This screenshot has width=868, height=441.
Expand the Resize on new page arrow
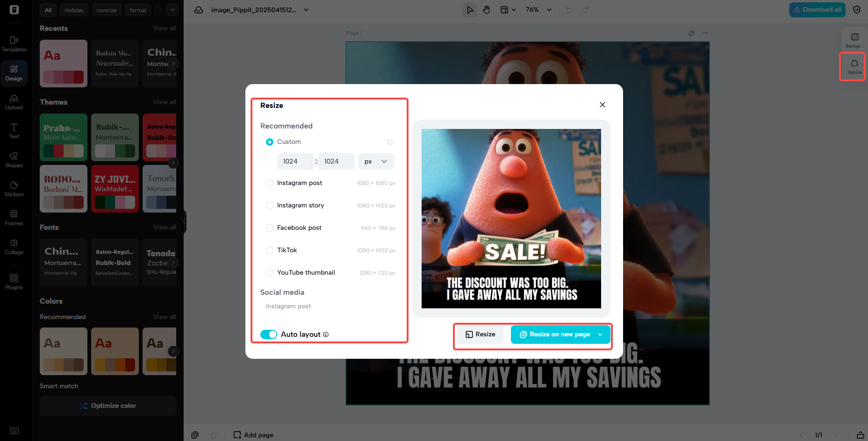pyautogui.click(x=601, y=334)
